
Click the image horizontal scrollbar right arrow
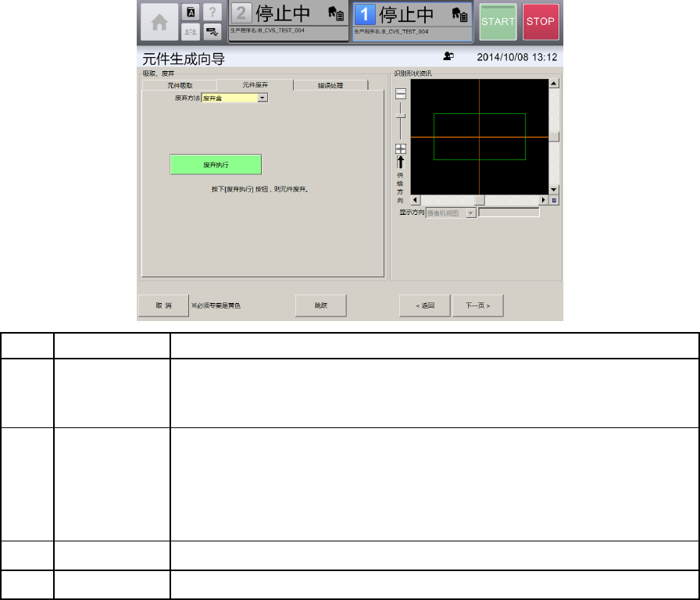tap(544, 200)
